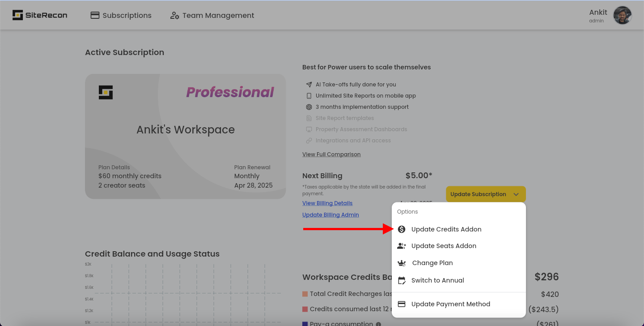
Task: Select Update Seats Addon option
Action: (x=459, y=246)
